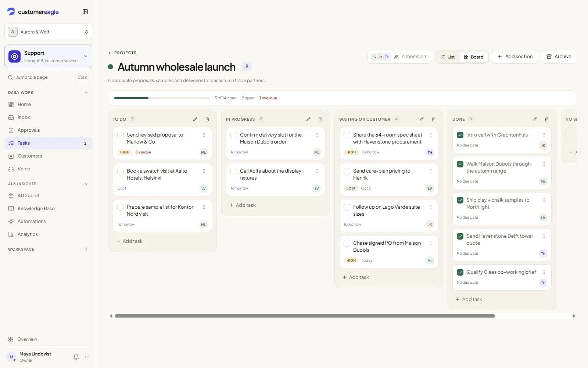Add task in IN PROGRESS column
The image size is (588, 368).
tap(243, 205)
